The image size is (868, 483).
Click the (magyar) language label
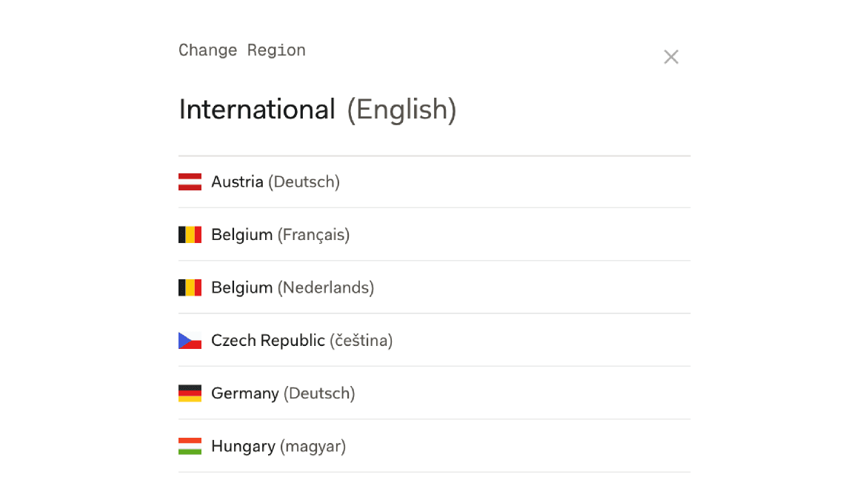[x=313, y=447]
